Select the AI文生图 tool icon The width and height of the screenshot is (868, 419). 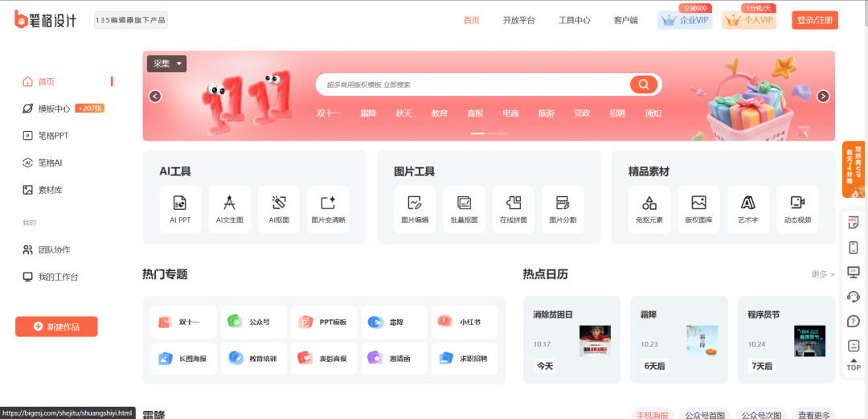tap(229, 207)
